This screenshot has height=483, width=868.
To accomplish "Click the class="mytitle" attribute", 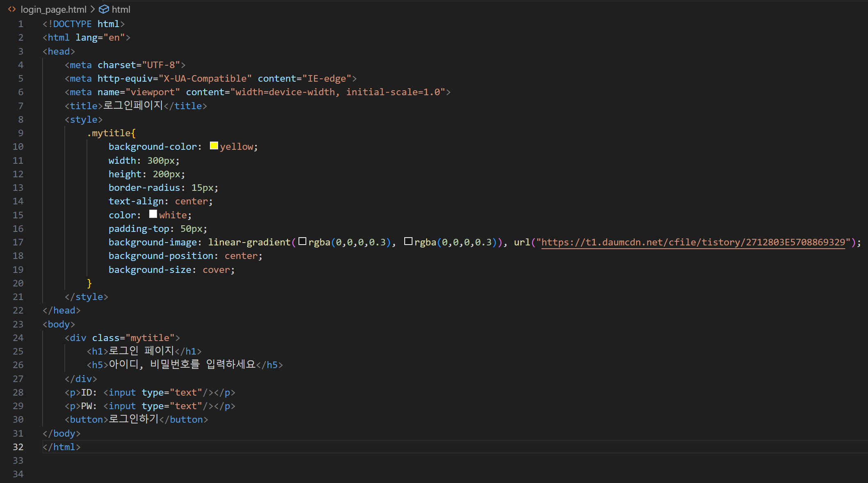I will [x=133, y=338].
